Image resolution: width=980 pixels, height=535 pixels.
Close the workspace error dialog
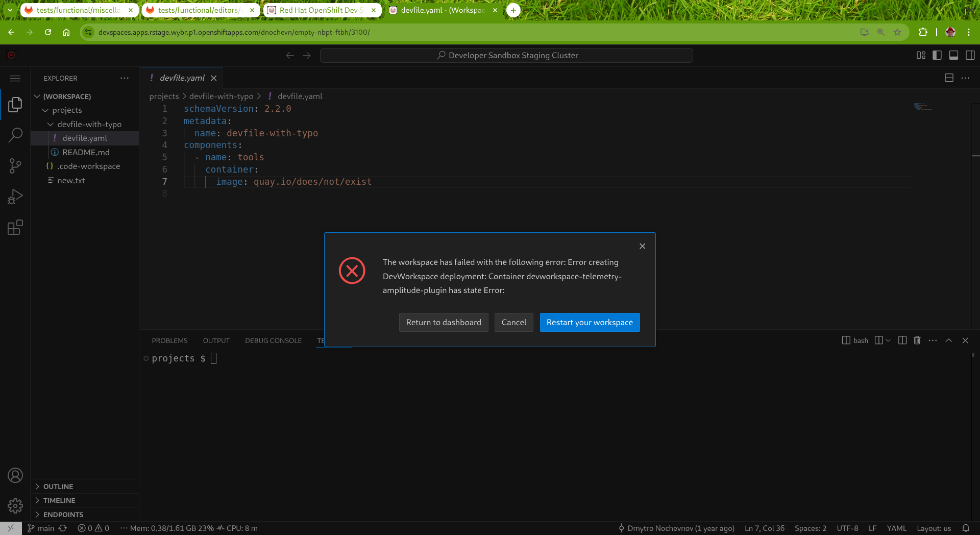pyautogui.click(x=643, y=246)
